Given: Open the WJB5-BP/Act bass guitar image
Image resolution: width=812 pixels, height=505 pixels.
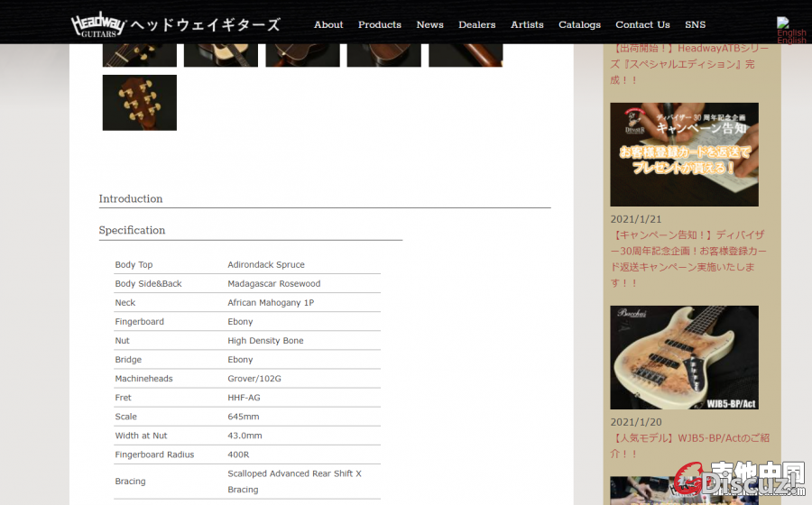Looking at the screenshot, I should [x=684, y=357].
